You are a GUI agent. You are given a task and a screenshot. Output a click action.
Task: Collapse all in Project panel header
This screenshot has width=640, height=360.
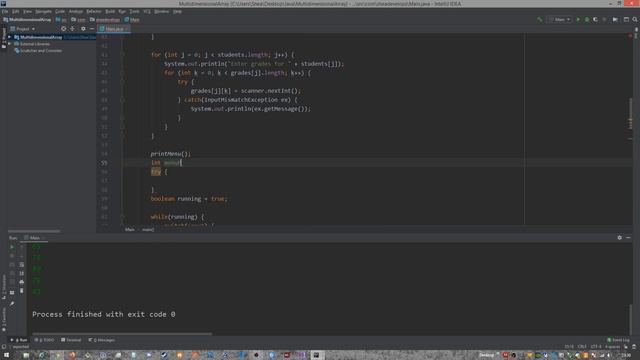(x=73, y=29)
